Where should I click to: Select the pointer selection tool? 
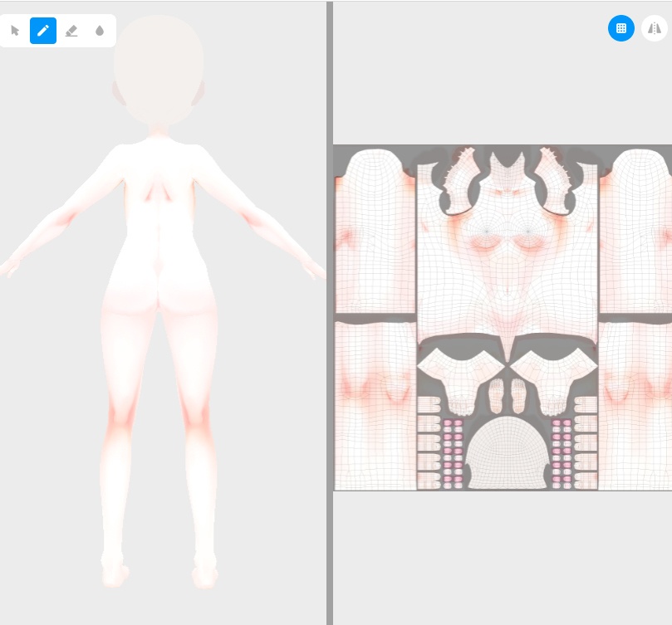coord(15,31)
